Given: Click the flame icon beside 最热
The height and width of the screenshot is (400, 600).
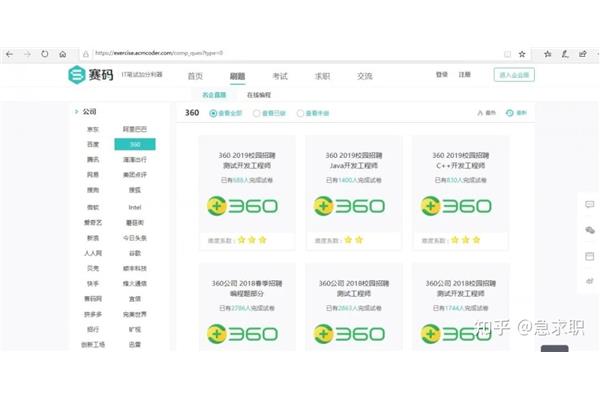Looking at the screenshot, I should click(480, 113).
